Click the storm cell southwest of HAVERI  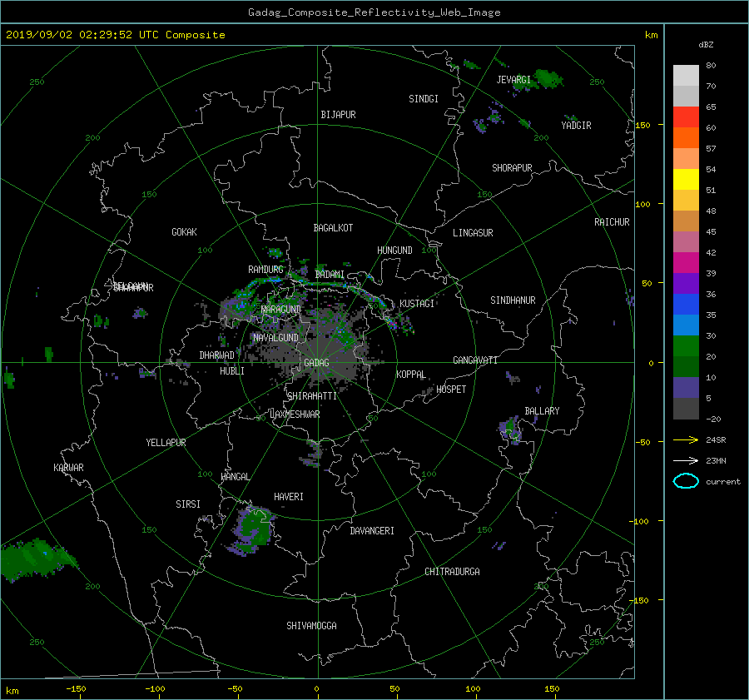(x=252, y=529)
